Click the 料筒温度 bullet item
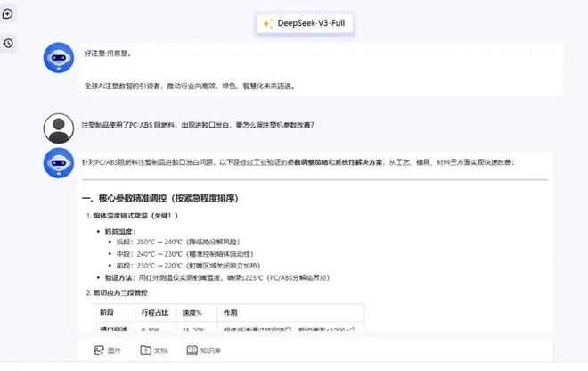The image size is (588, 371). tap(120, 232)
